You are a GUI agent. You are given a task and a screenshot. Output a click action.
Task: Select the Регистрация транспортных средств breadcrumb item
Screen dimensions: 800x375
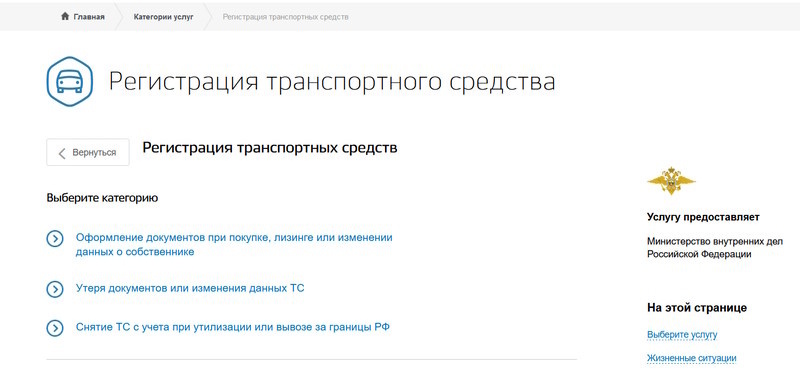click(x=285, y=17)
